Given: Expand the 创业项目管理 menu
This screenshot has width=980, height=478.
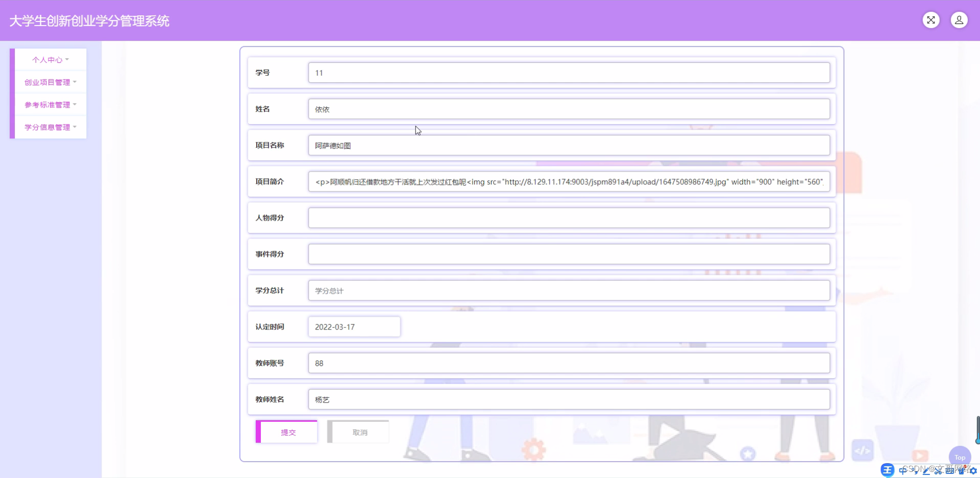Looking at the screenshot, I should [x=51, y=82].
